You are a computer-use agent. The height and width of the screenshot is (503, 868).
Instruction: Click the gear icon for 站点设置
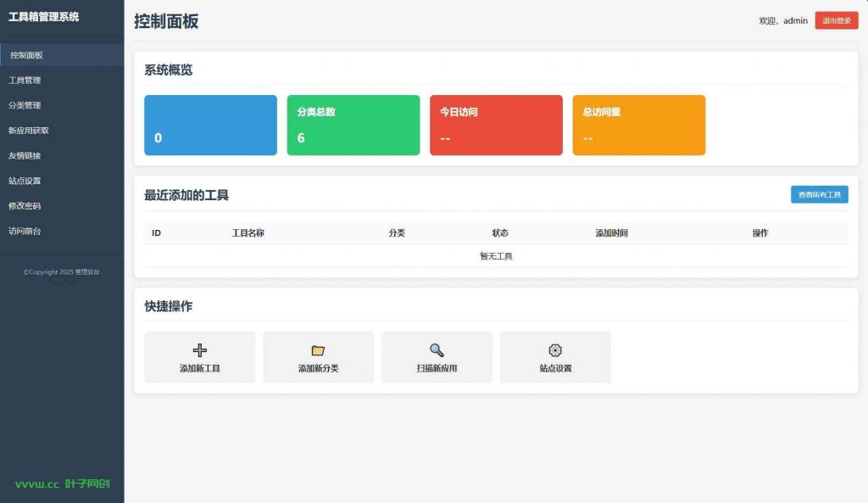[x=555, y=350]
